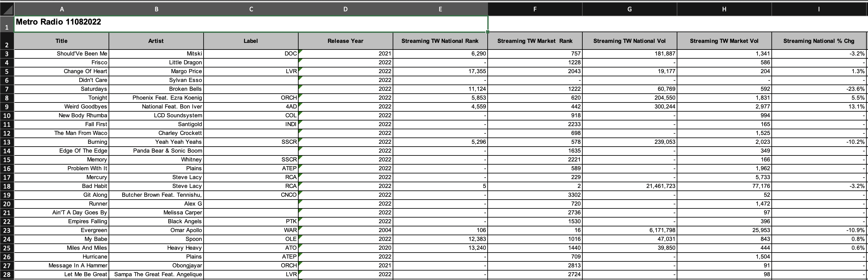Image resolution: width=868 pixels, height=280 pixels.
Task: Select column E header
Action: coord(440,9)
